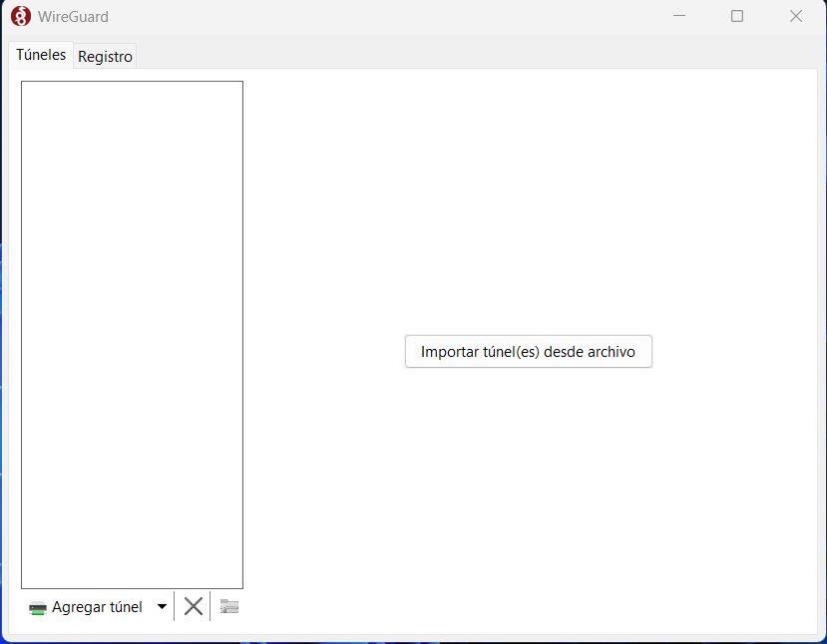
Task: Expand the Agregar túnel dropdown arrow
Action: 163,607
